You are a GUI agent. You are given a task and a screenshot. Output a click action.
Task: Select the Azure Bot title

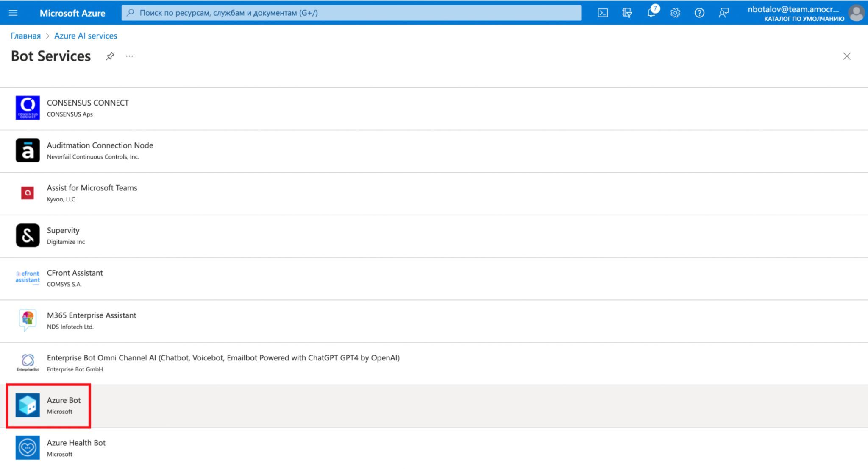[64, 400]
